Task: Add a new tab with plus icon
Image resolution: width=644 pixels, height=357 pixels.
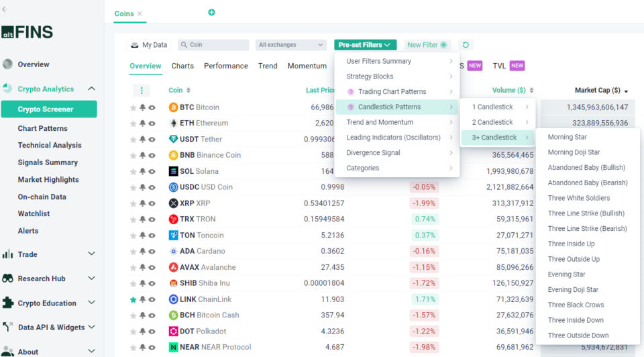Action: coord(212,13)
